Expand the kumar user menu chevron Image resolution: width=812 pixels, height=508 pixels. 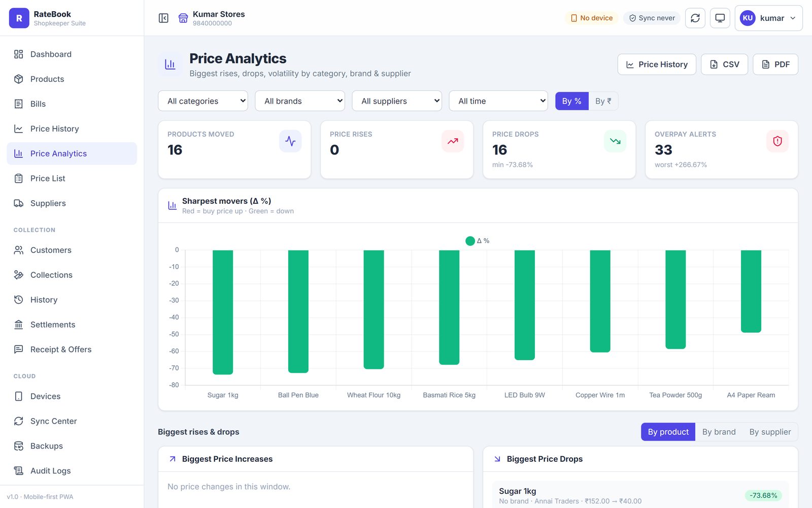pyautogui.click(x=793, y=18)
